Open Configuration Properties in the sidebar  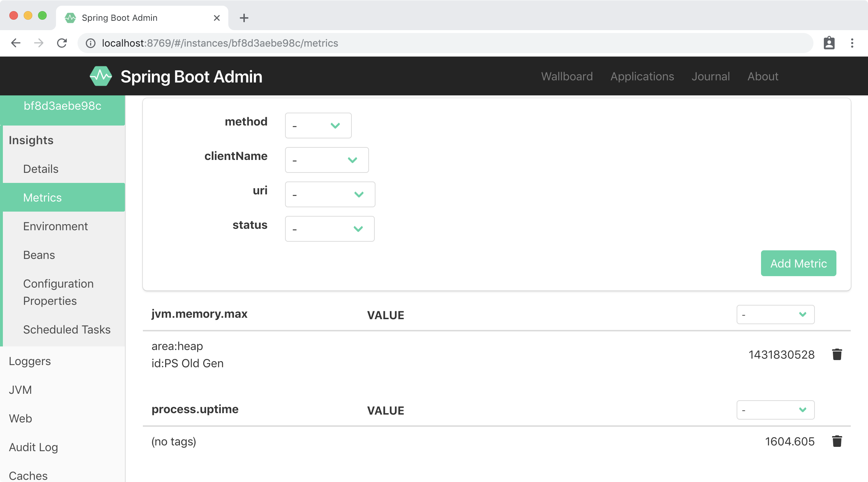64,292
